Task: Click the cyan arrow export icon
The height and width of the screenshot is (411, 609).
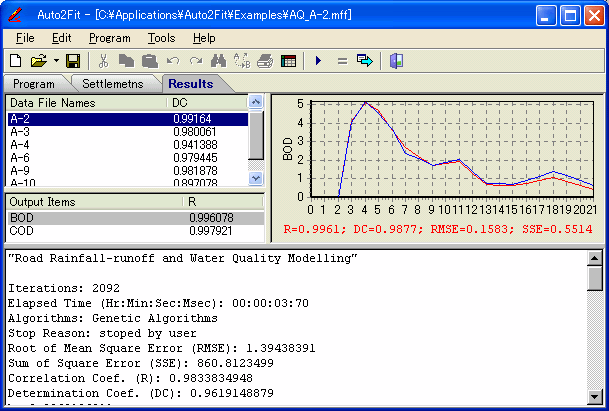Action: coord(365,61)
